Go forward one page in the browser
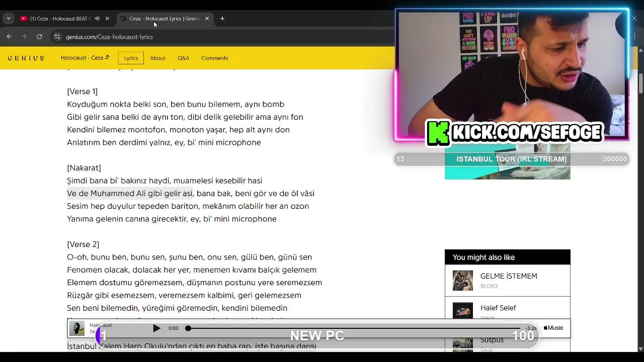This screenshot has width=644, height=362. coord(24,37)
